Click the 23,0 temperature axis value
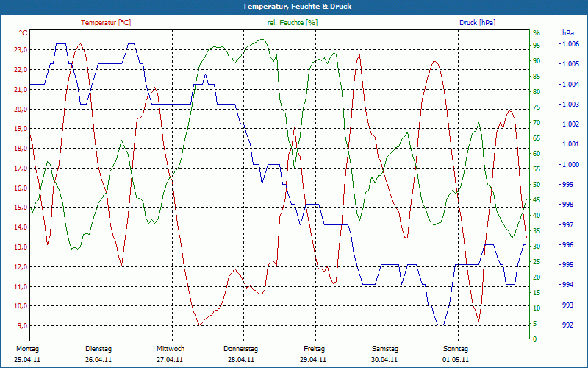The image size is (588, 368). coord(21,50)
